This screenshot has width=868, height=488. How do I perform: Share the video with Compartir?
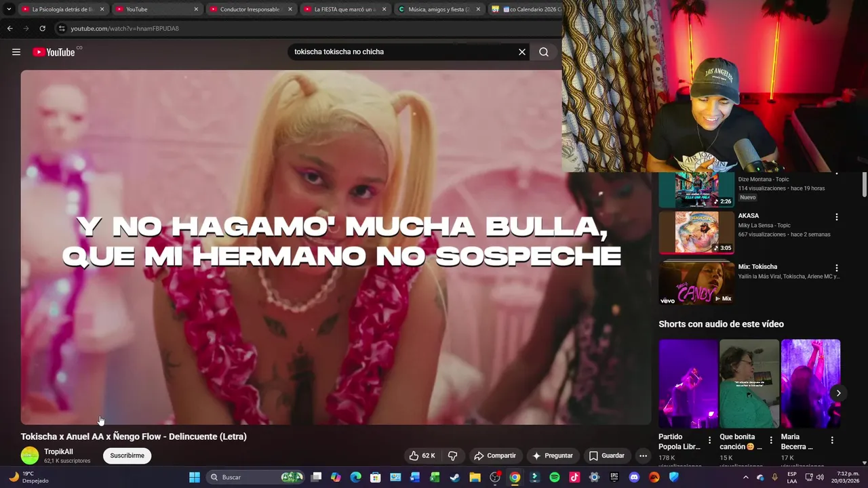click(x=495, y=455)
